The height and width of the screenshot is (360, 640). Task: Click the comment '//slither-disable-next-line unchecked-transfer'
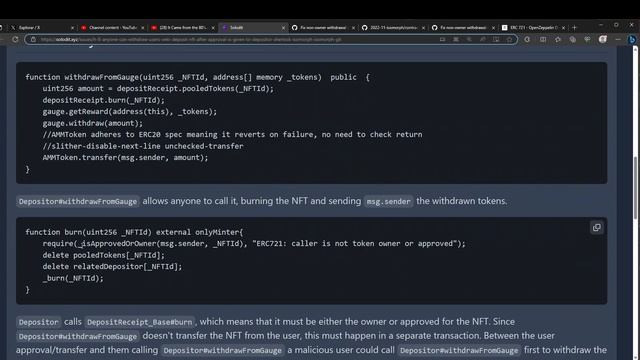[x=143, y=146]
